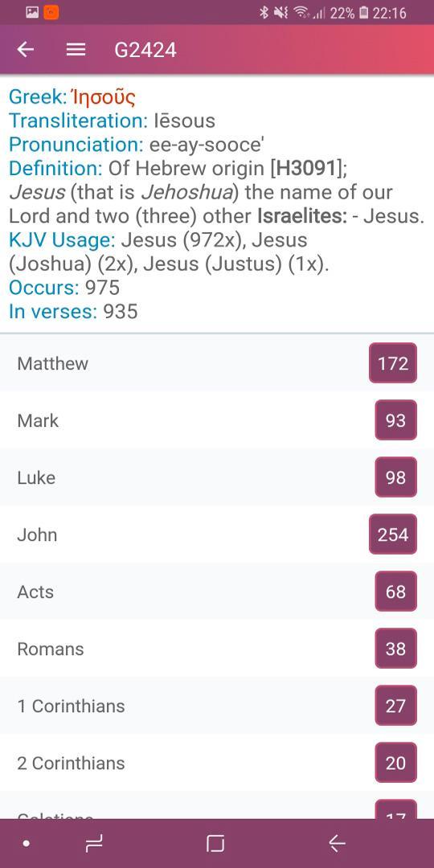Open the gallery notification icon in status bar

pyautogui.click(x=32, y=12)
